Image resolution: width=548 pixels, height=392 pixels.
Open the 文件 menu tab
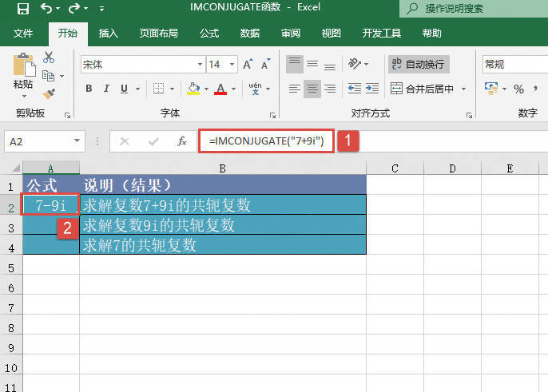pos(23,34)
